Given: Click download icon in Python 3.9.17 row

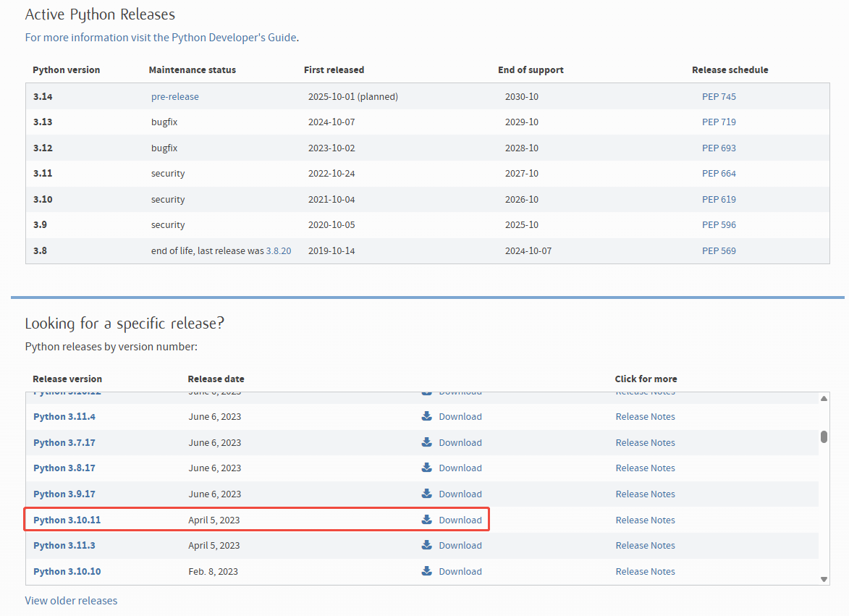Looking at the screenshot, I should [x=426, y=494].
